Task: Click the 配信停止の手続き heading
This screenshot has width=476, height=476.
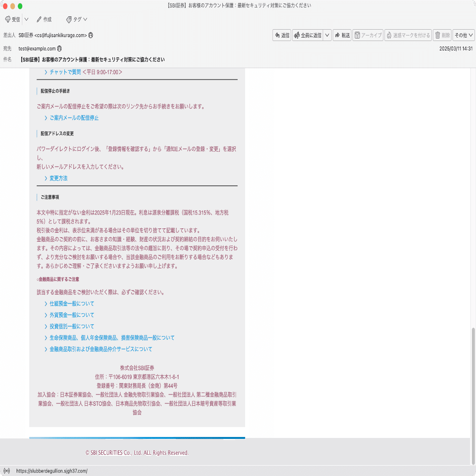Action: point(55,91)
